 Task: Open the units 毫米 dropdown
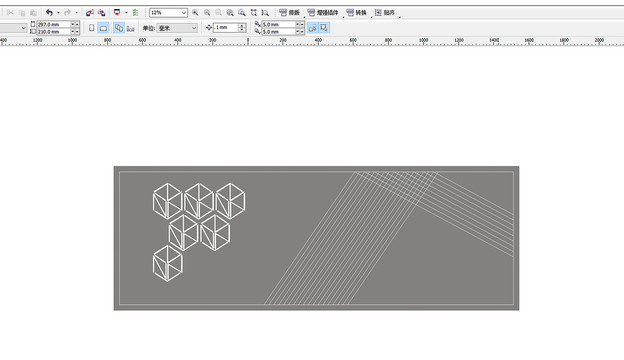click(x=177, y=28)
